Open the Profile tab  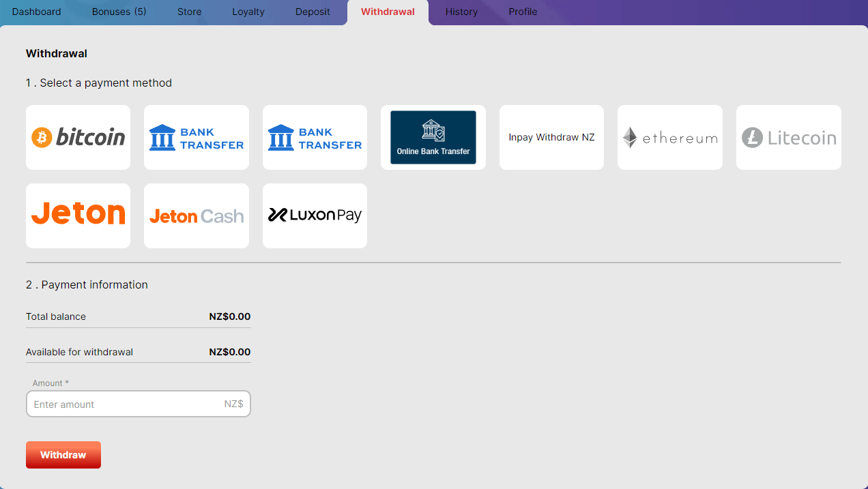point(523,12)
